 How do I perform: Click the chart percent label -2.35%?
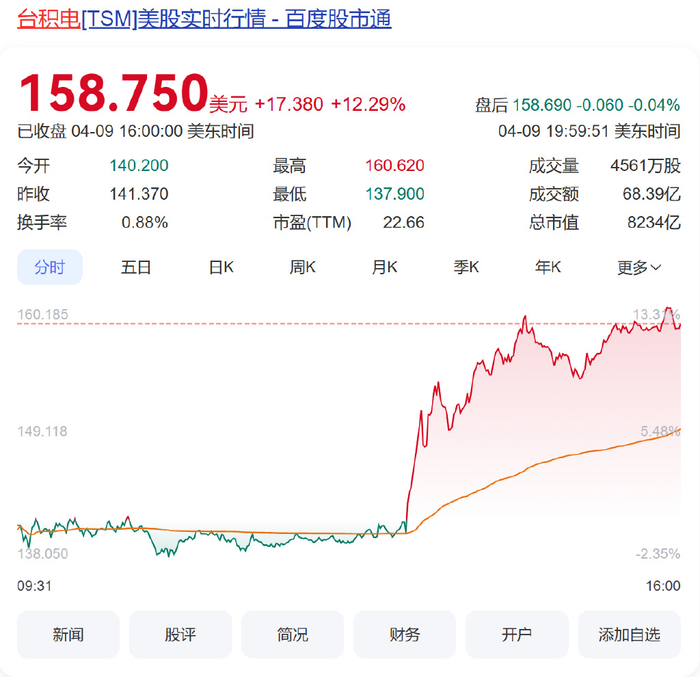click(658, 554)
